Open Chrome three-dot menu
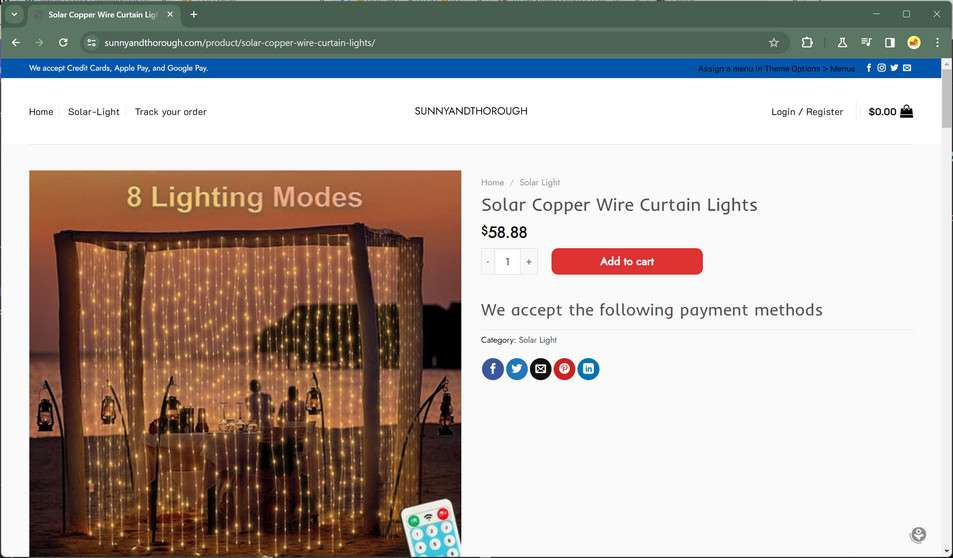Image resolution: width=953 pixels, height=558 pixels. click(937, 43)
